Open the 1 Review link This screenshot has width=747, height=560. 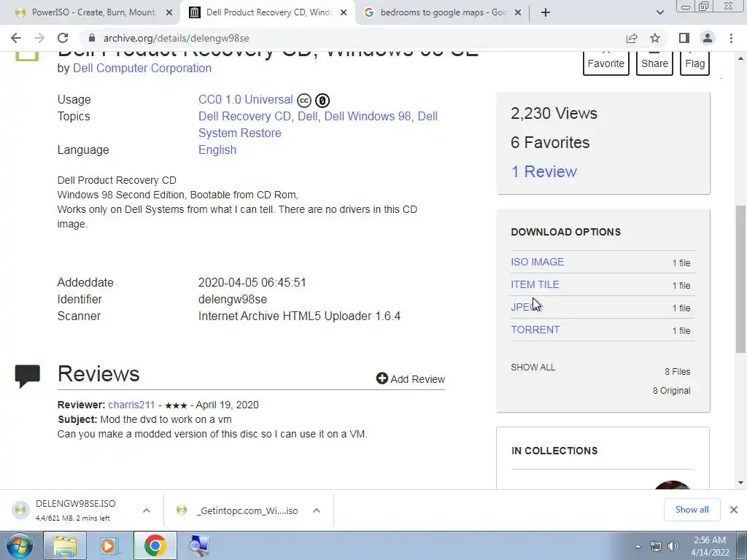(543, 171)
